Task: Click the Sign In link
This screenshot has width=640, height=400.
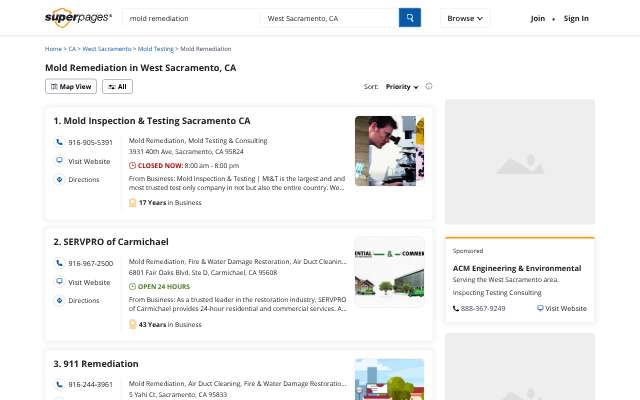Action: pyautogui.click(x=576, y=18)
